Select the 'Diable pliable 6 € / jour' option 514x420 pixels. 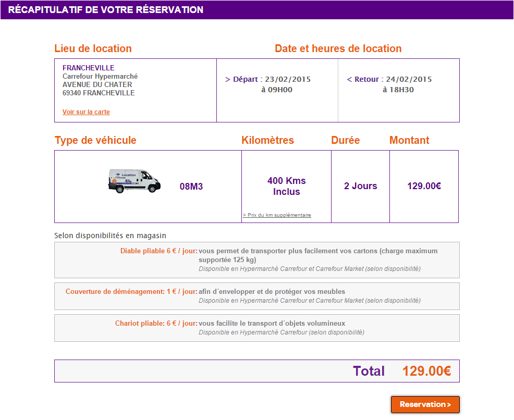[158, 251]
